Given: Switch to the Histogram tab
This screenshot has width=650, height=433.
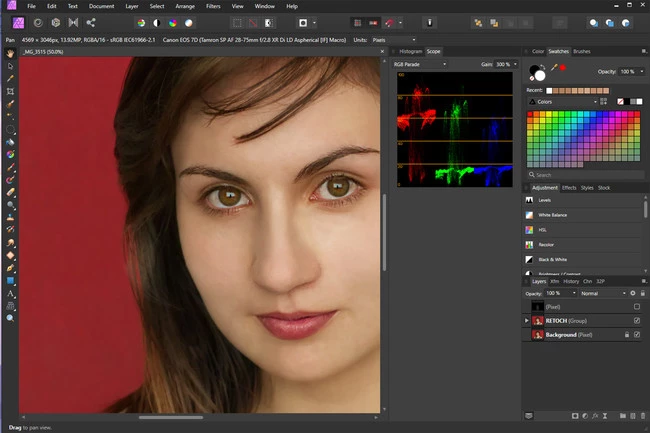Looking at the screenshot, I should 410,50.
